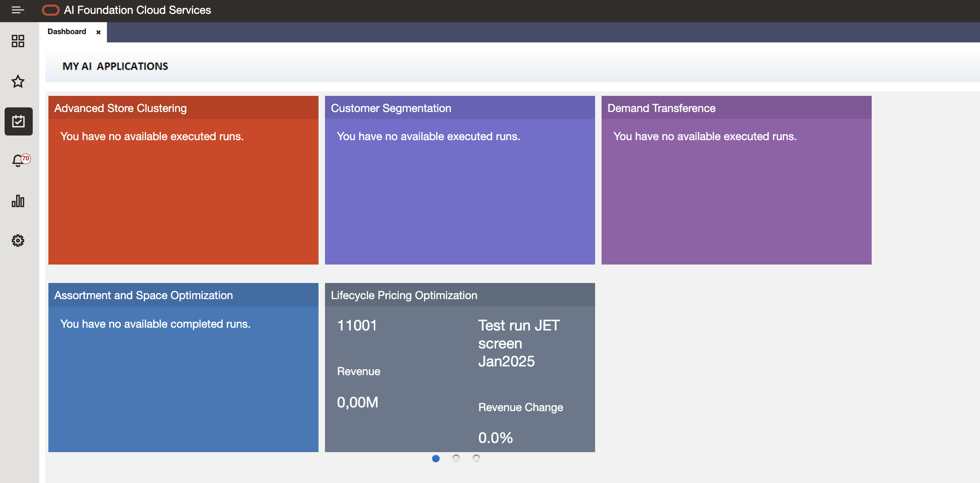The height and width of the screenshot is (483, 980).
Task: Open the Reports bar chart icon
Action: click(x=18, y=201)
